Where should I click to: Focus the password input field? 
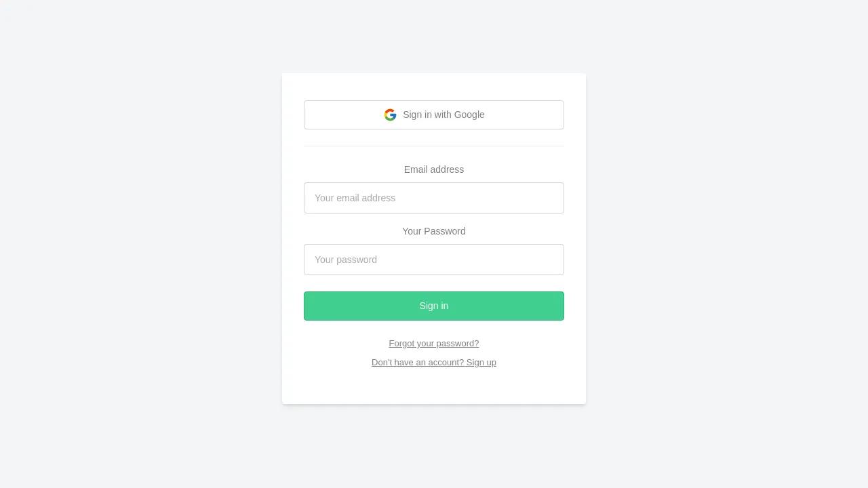[x=434, y=260]
